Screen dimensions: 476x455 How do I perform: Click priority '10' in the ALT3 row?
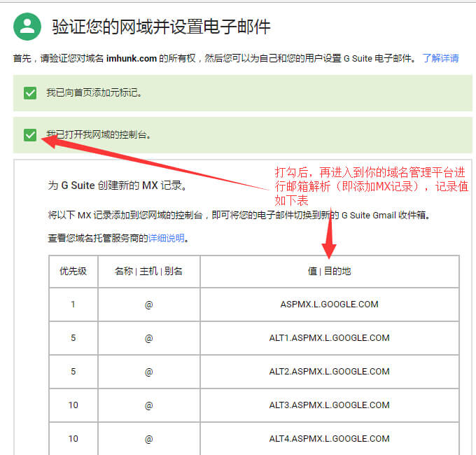[73, 405]
